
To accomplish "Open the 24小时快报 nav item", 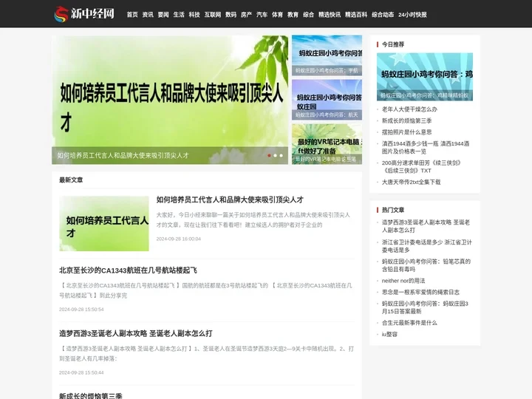I will coord(412,15).
